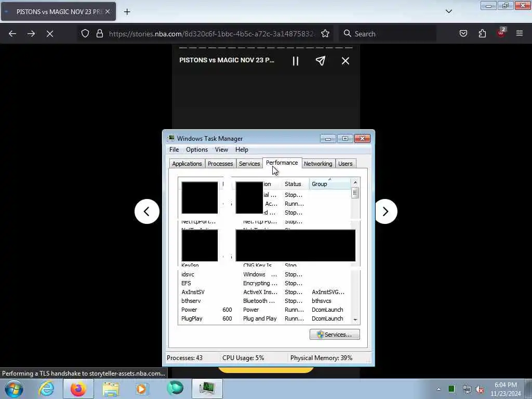The width and height of the screenshot is (532, 399).
Task: Open the Firefox extensions puzzle icon
Action: (482, 33)
